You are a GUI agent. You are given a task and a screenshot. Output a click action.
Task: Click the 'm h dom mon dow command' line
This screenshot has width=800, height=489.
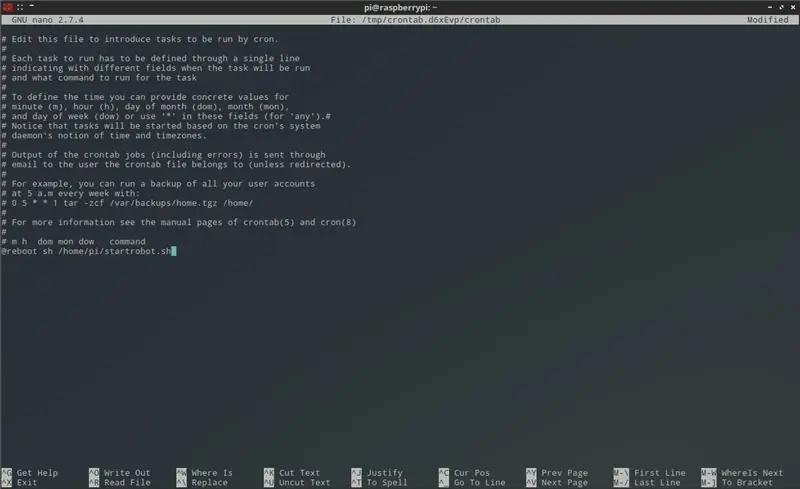pos(74,241)
